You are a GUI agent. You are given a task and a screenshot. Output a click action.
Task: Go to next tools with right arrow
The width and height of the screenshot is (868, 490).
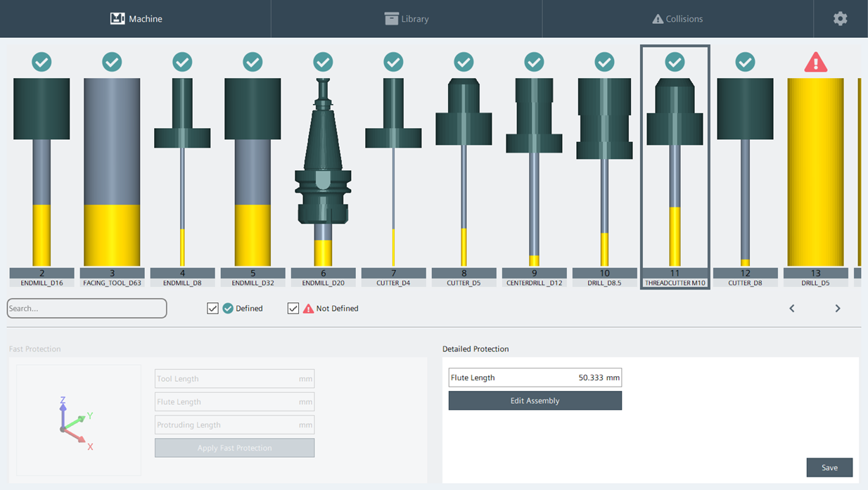[x=838, y=308]
